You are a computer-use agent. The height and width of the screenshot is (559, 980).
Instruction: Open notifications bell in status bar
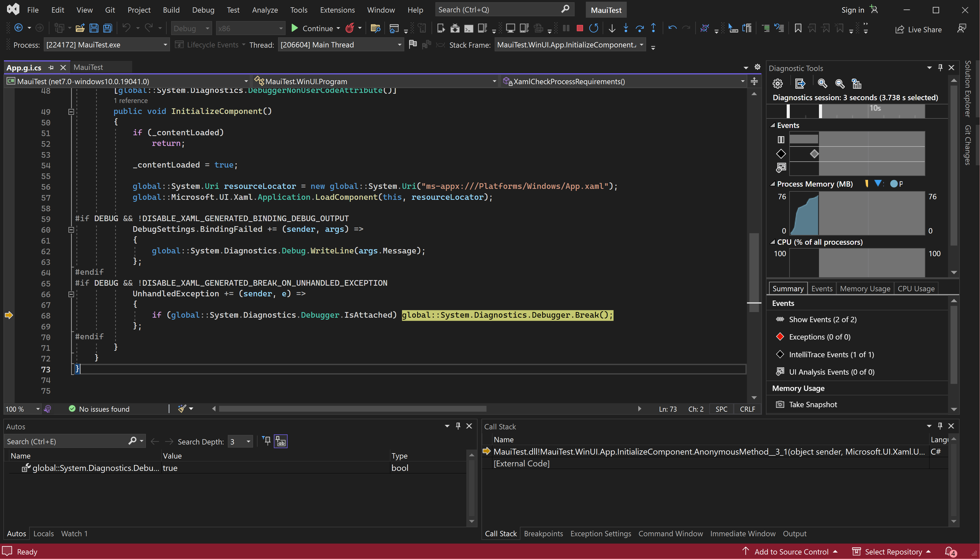pos(950,551)
